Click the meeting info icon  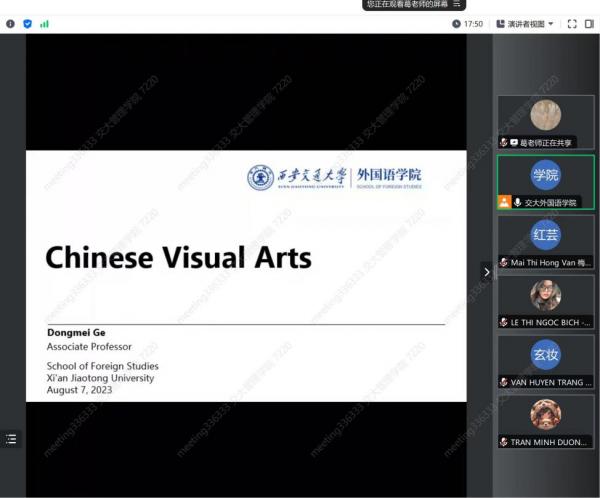(x=11, y=24)
